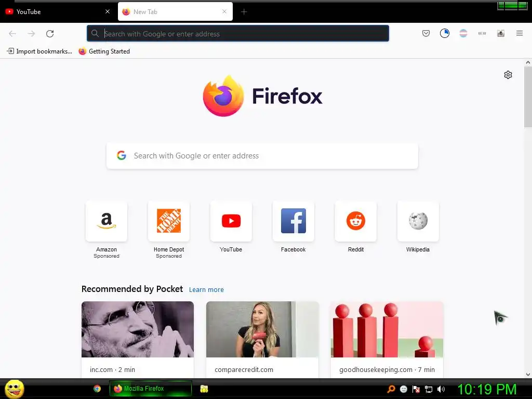The height and width of the screenshot is (399, 532).
Task: Click the gray picture extension icon
Action: (x=501, y=33)
